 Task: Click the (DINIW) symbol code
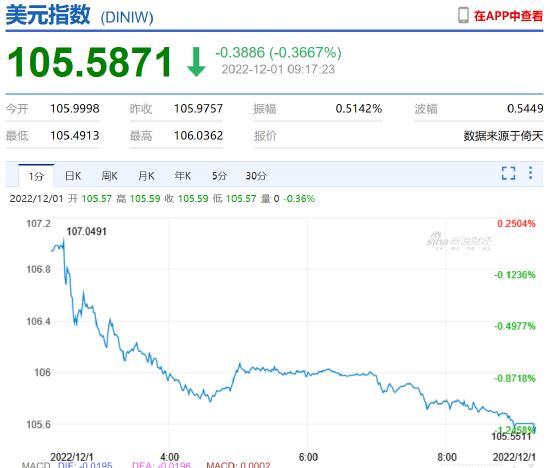[127, 17]
